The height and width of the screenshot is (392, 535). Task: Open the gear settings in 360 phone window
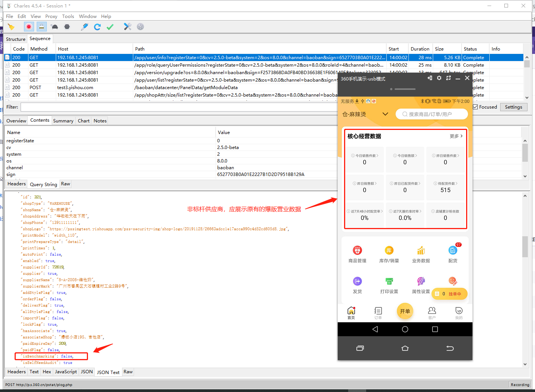pos(439,78)
